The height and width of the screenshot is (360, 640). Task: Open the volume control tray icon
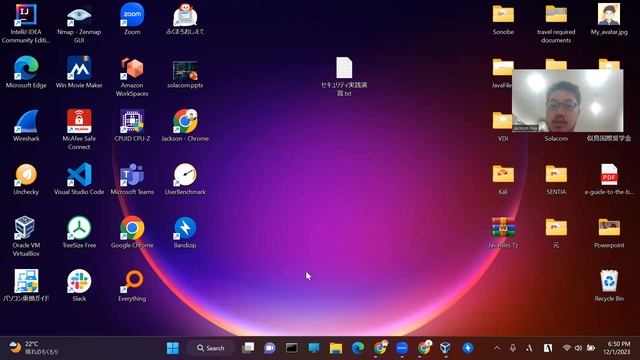(x=578, y=348)
